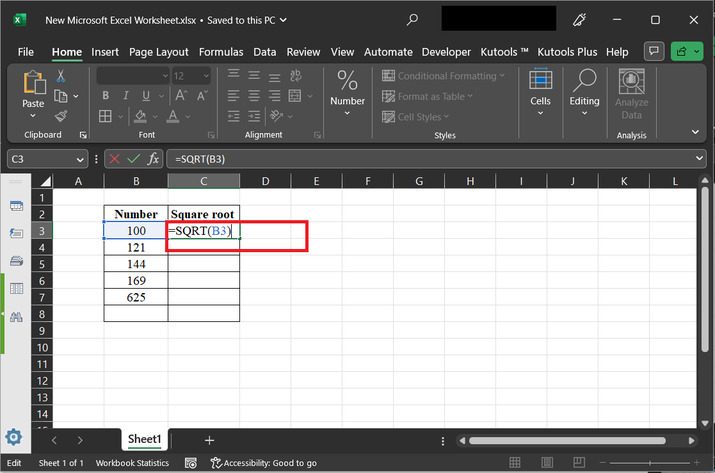715x473 pixels.
Task: Select the Format Painter brush icon
Action: (x=61, y=116)
